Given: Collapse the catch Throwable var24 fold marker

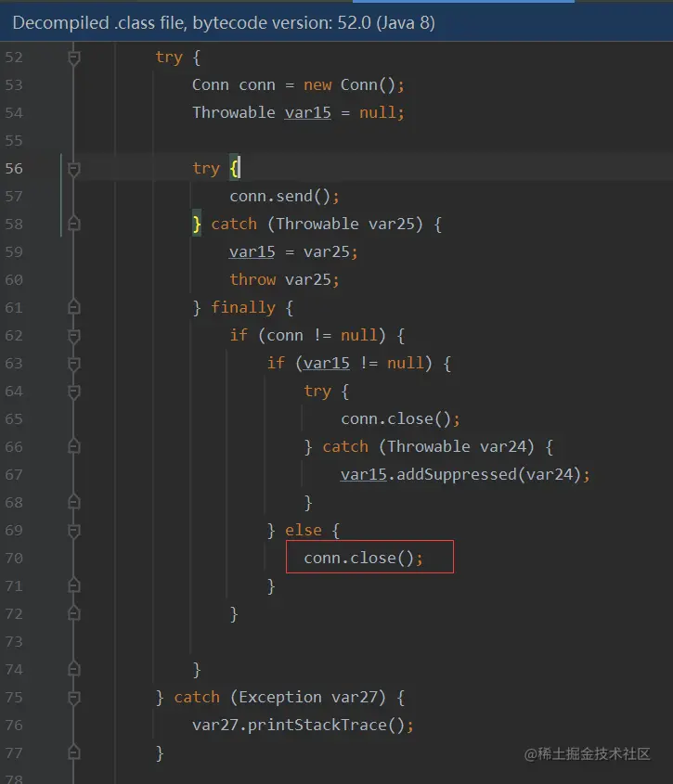Looking at the screenshot, I should [x=73, y=446].
